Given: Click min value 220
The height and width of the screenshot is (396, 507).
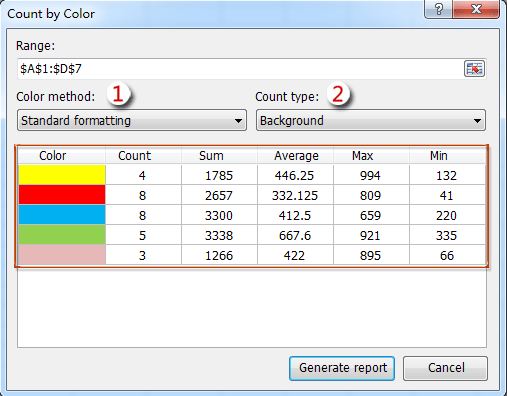Looking at the screenshot, I should 447,216.
